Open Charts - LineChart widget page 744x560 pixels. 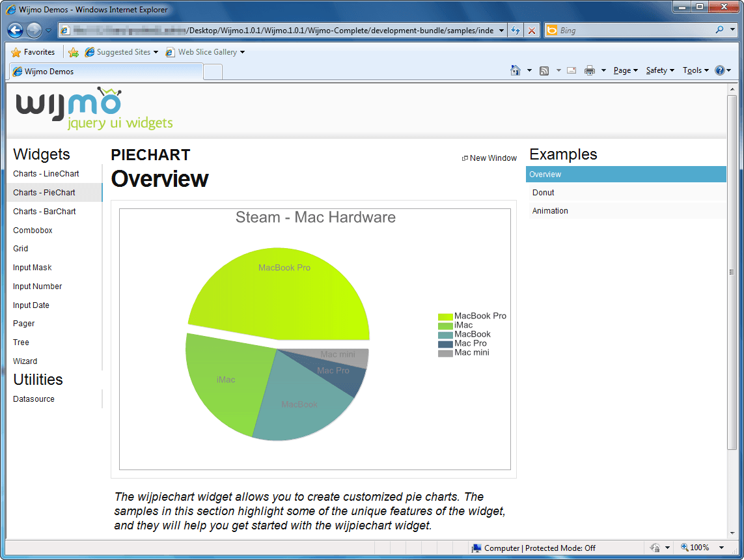tap(46, 174)
